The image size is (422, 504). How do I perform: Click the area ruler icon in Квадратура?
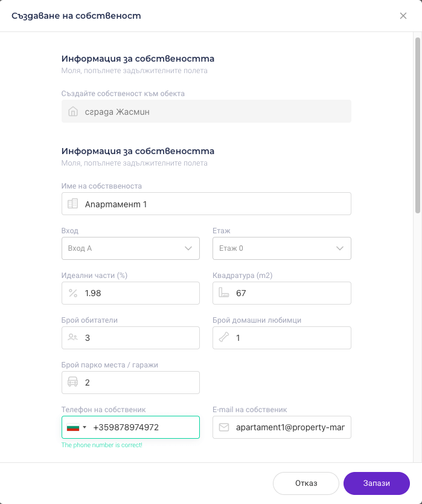224,293
